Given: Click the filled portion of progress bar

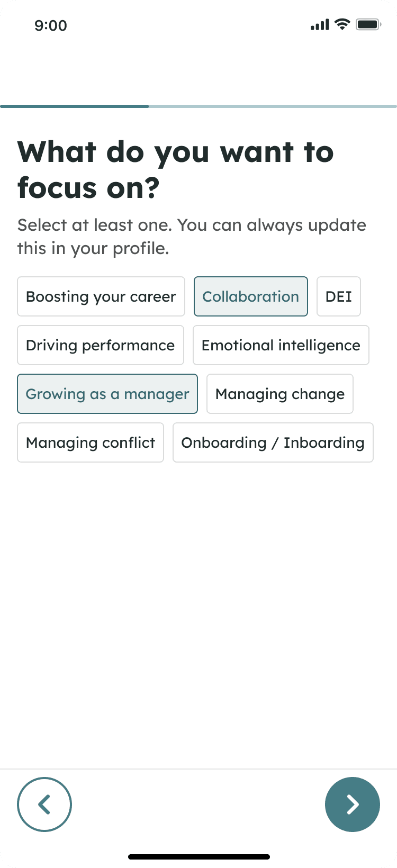Looking at the screenshot, I should (x=75, y=106).
